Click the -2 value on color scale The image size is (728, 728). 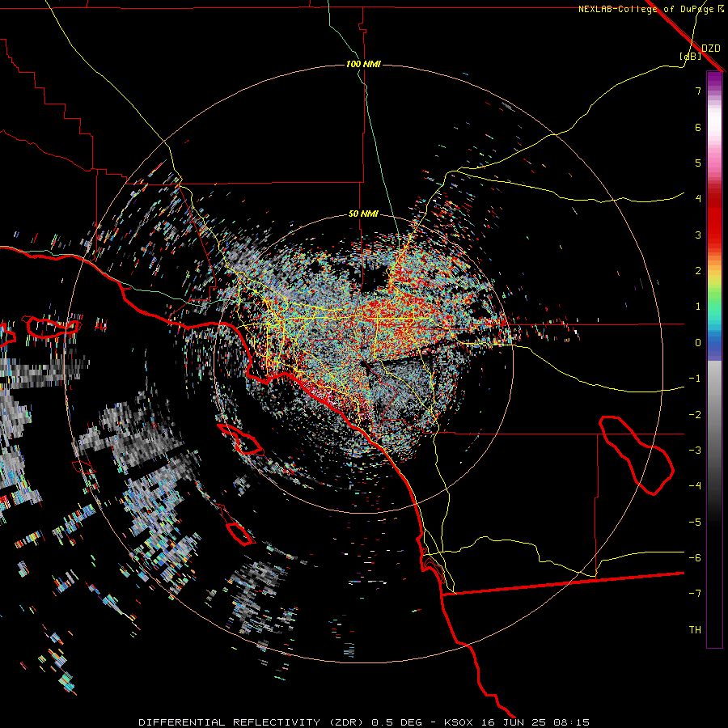[x=695, y=415]
